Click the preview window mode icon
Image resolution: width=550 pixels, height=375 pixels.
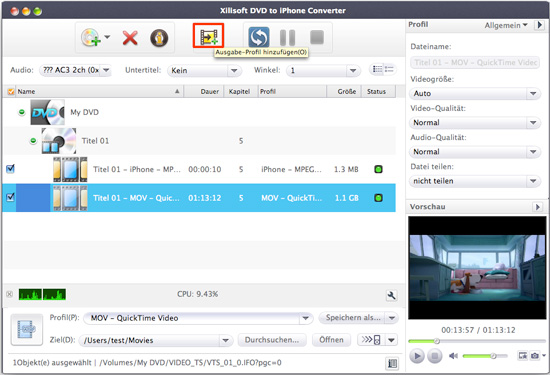[x=522, y=356]
